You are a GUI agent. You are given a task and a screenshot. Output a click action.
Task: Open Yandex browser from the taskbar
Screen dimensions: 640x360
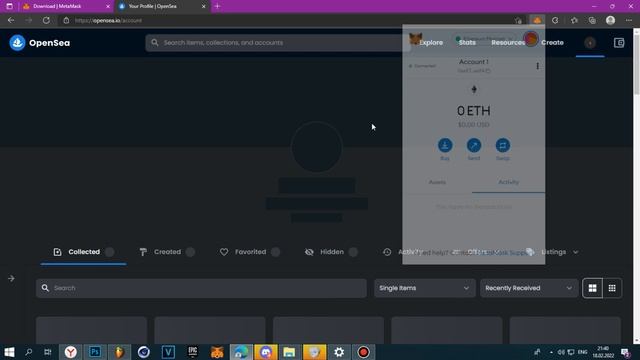point(71,352)
